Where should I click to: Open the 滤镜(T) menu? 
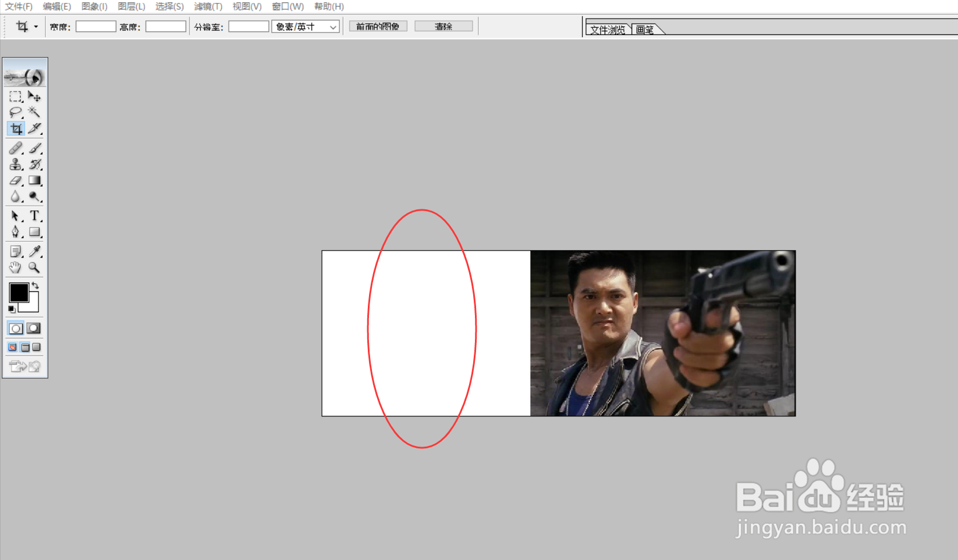coord(208,6)
